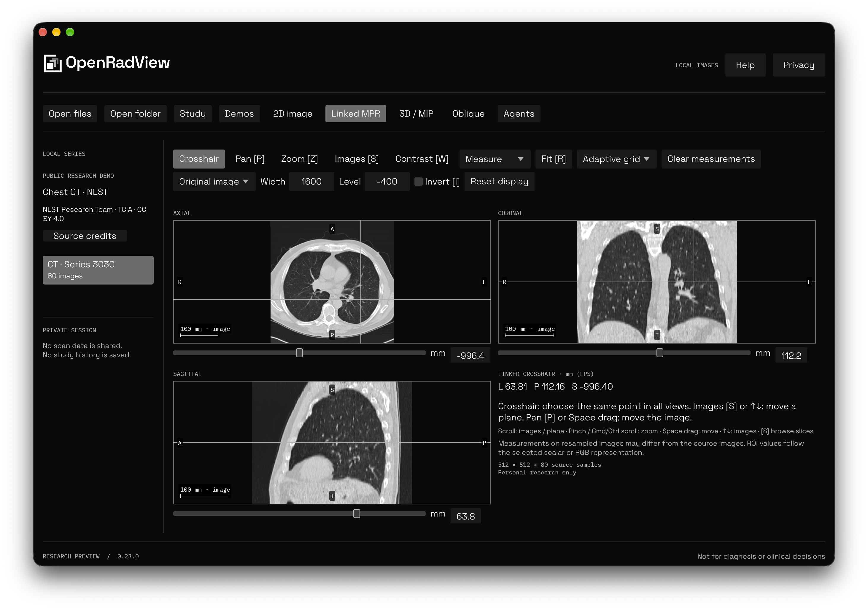The image size is (868, 610).
Task: Click the axial position field -996.4
Action: tap(470, 355)
